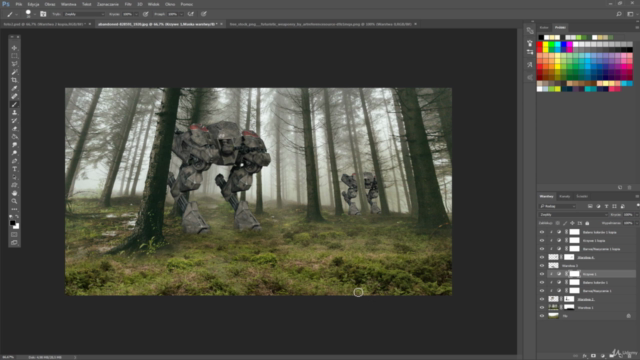Select the Eyedropper tool
The width and height of the screenshot is (640, 360).
[x=14, y=88]
